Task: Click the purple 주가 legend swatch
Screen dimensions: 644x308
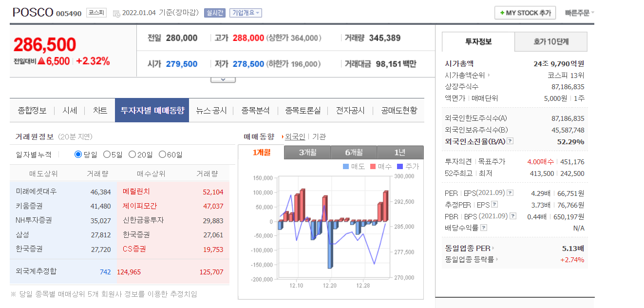Action: coord(400,166)
